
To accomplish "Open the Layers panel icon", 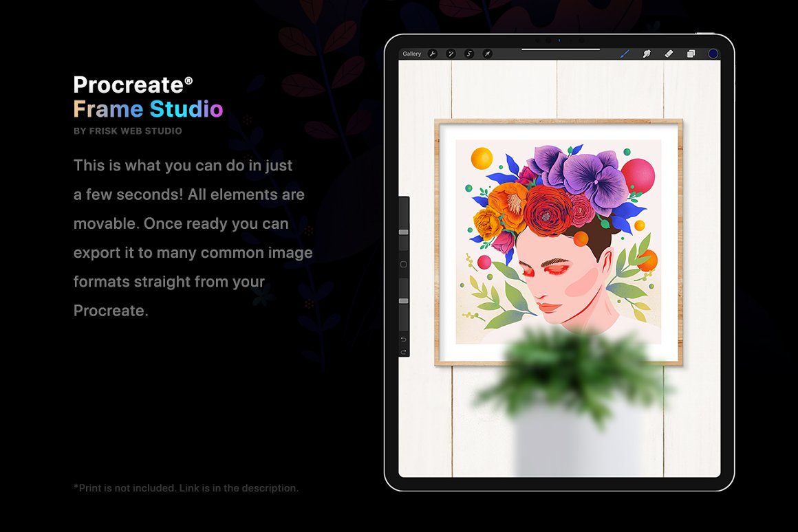I will coord(690,54).
